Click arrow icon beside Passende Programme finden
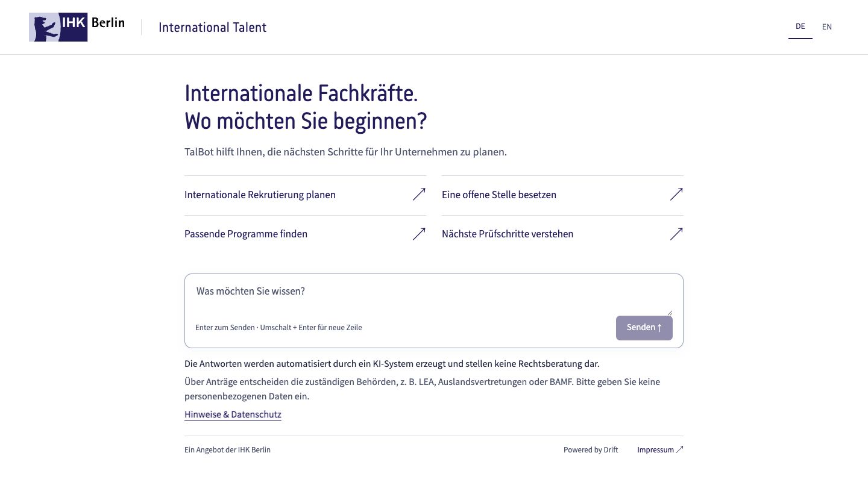 [x=419, y=234]
